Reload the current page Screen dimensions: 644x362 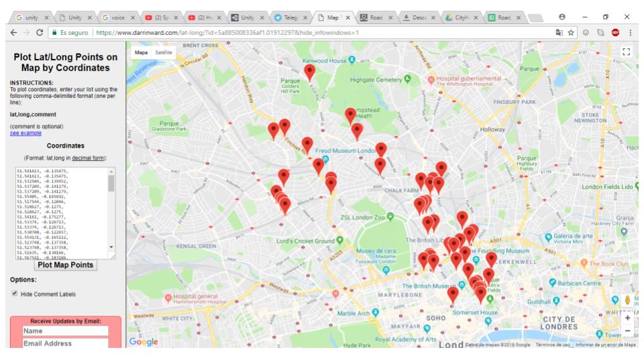click(x=40, y=32)
